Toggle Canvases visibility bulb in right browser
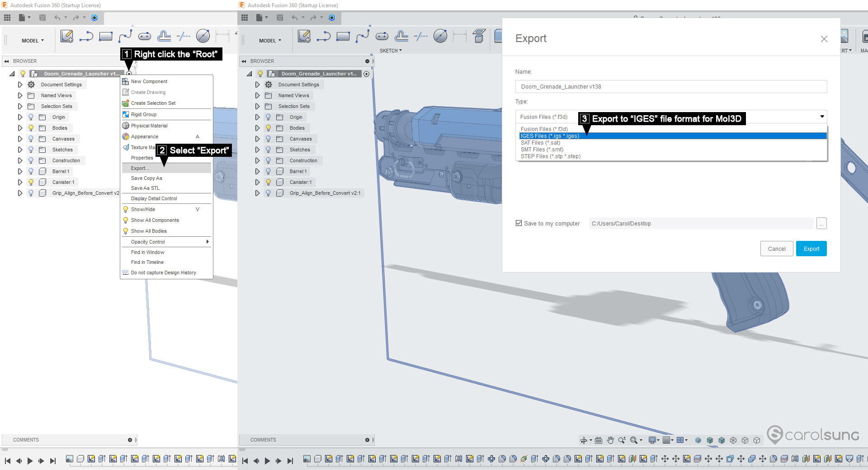This screenshot has height=470, width=868. (x=268, y=139)
